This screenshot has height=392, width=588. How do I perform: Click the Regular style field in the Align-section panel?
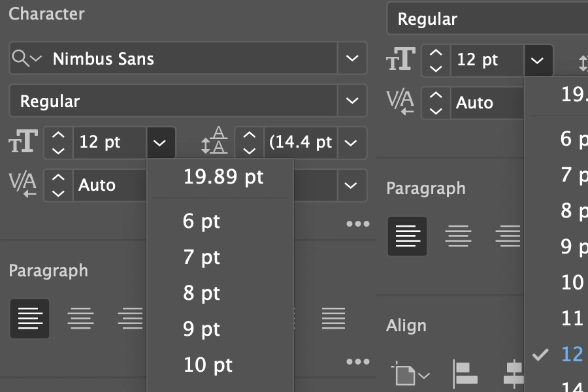487,19
